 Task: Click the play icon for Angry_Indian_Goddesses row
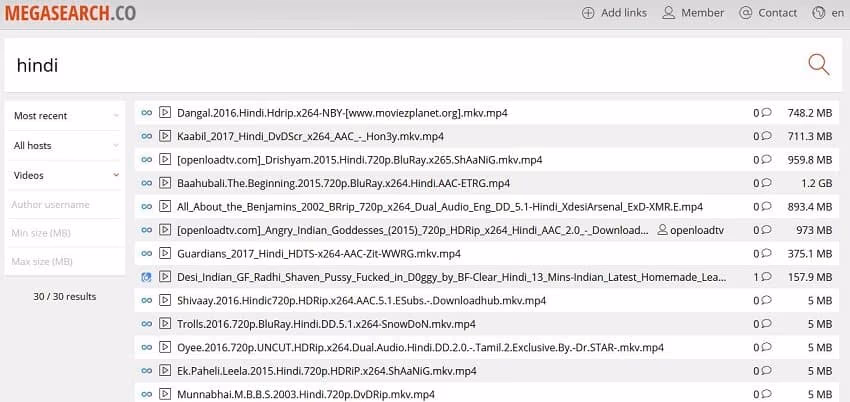pos(164,230)
